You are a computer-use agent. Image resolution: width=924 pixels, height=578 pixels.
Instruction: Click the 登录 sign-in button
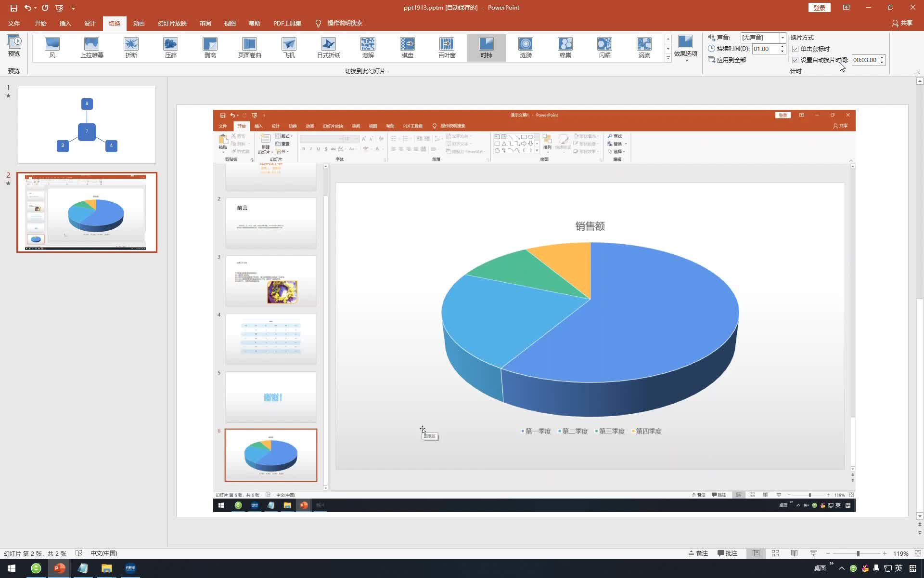click(819, 8)
